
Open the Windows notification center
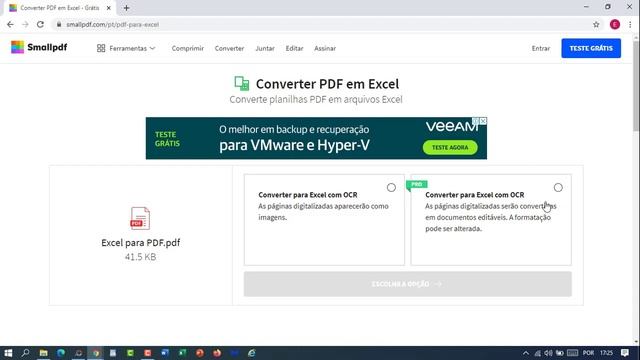click(x=625, y=353)
